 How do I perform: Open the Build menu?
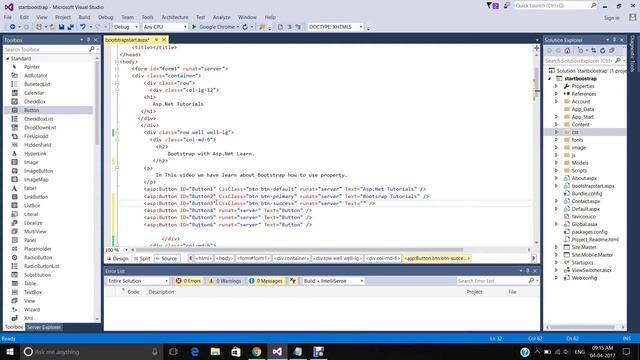click(x=84, y=17)
